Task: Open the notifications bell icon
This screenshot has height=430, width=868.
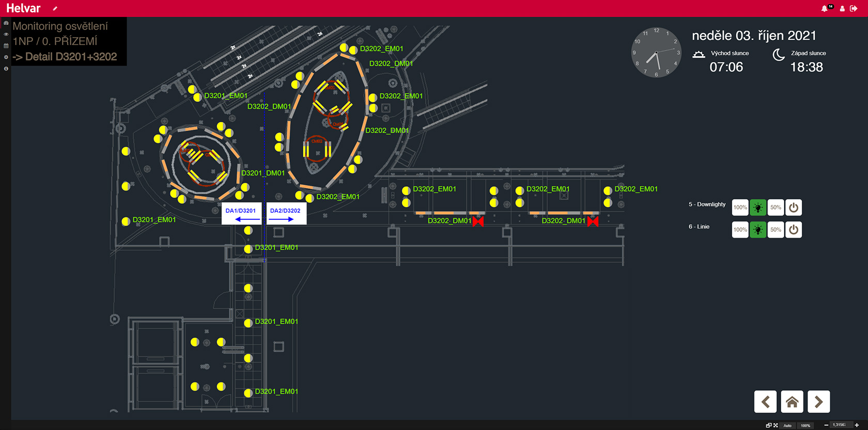Action: click(824, 8)
